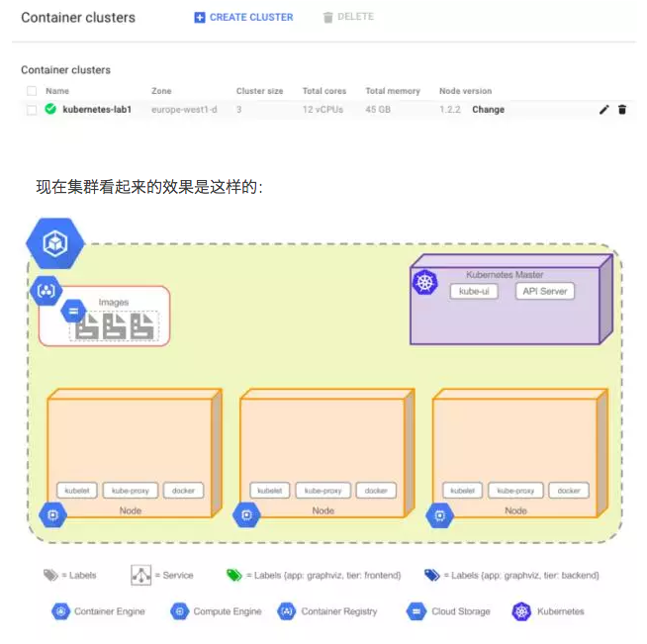Click Cloud Storage legend icon
Viewport: 647px width, 644px height.
pyautogui.click(x=416, y=611)
